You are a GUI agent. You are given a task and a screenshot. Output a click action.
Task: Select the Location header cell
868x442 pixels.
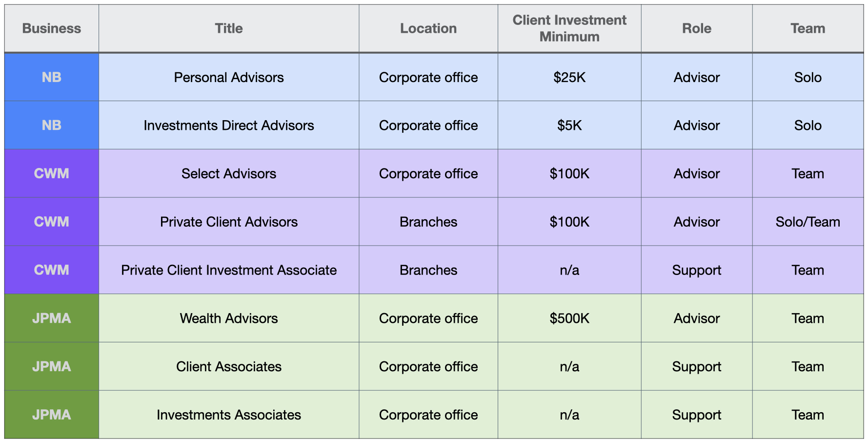tap(428, 28)
